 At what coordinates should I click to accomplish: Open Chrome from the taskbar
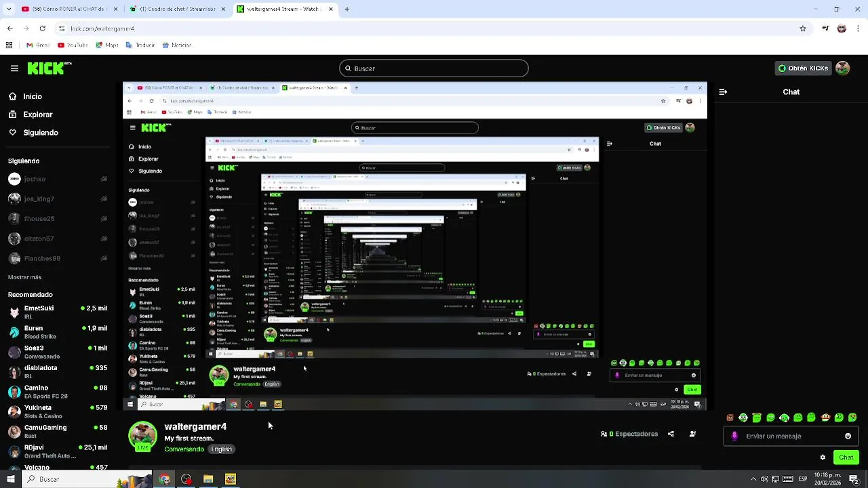(165, 479)
